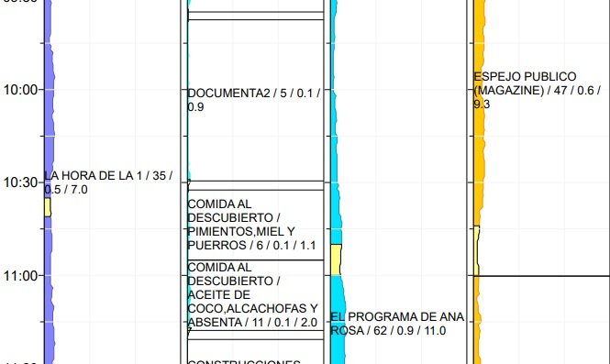The height and width of the screenshot is (364, 610).
Task: Select the LA HORA DE LA 1 label
Action: 108,182
